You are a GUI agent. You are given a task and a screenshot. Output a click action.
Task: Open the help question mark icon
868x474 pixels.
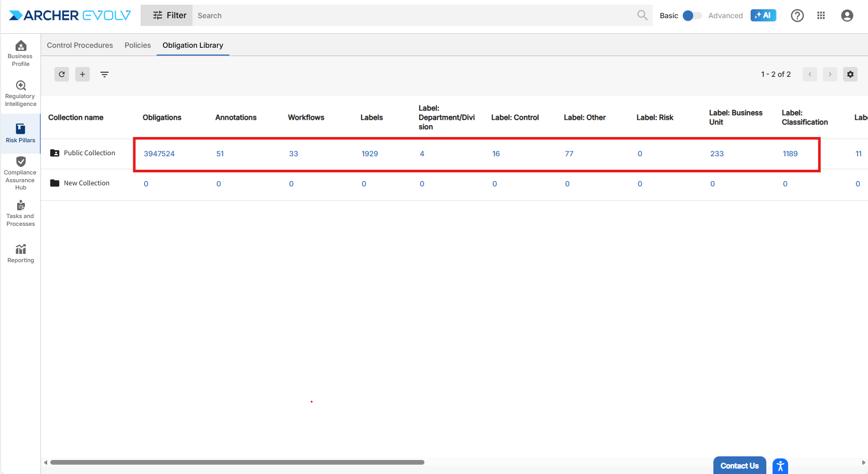click(797, 16)
